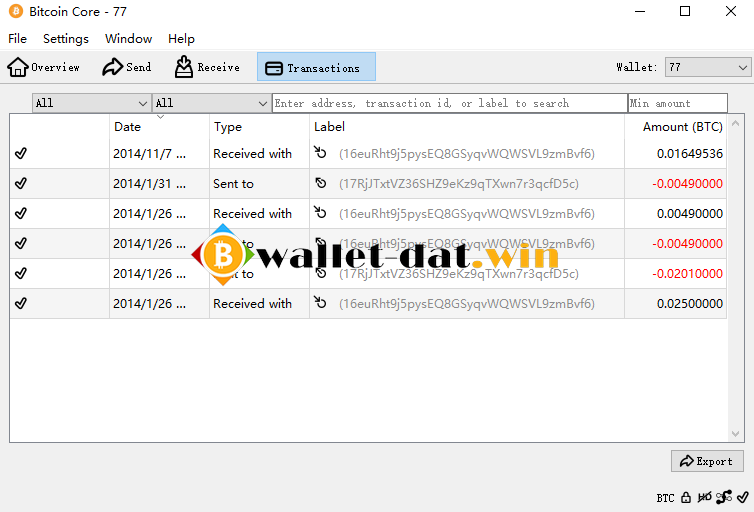Image resolution: width=754 pixels, height=512 pixels.
Task: Open the Overview tab
Action: [43, 67]
